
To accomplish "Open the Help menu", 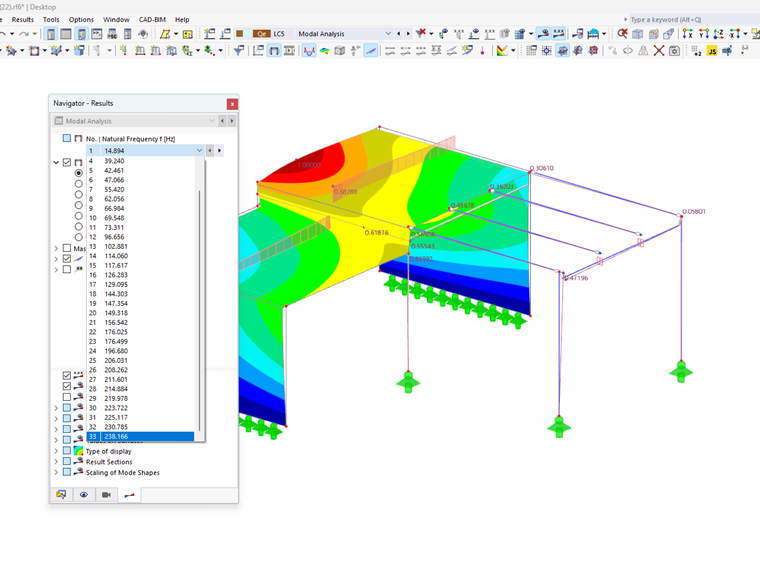I will (182, 20).
